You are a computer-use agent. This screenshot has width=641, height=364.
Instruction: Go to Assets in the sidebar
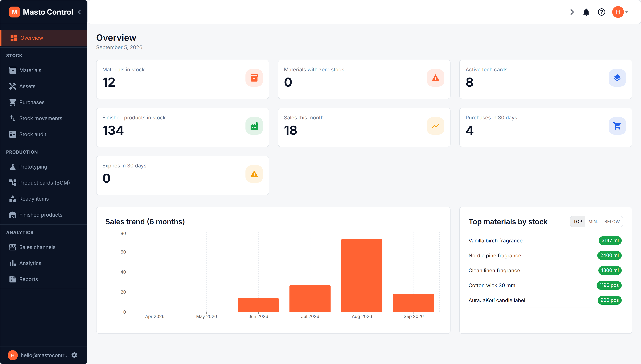pyautogui.click(x=44, y=86)
